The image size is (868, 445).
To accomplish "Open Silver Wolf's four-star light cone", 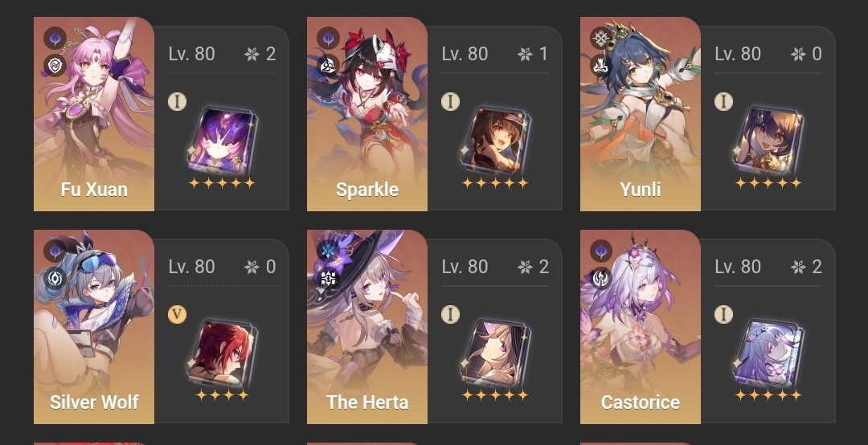I will (x=222, y=353).
